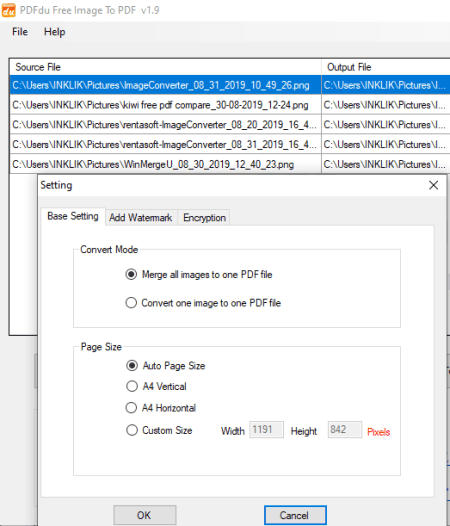This screenshot has width=450, height=526.
Task: Click the Source File column header
Action: click(165, 67)
